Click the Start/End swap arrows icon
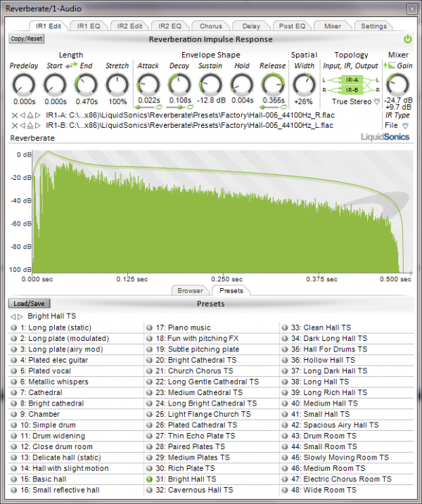 [x=71, y=65]
